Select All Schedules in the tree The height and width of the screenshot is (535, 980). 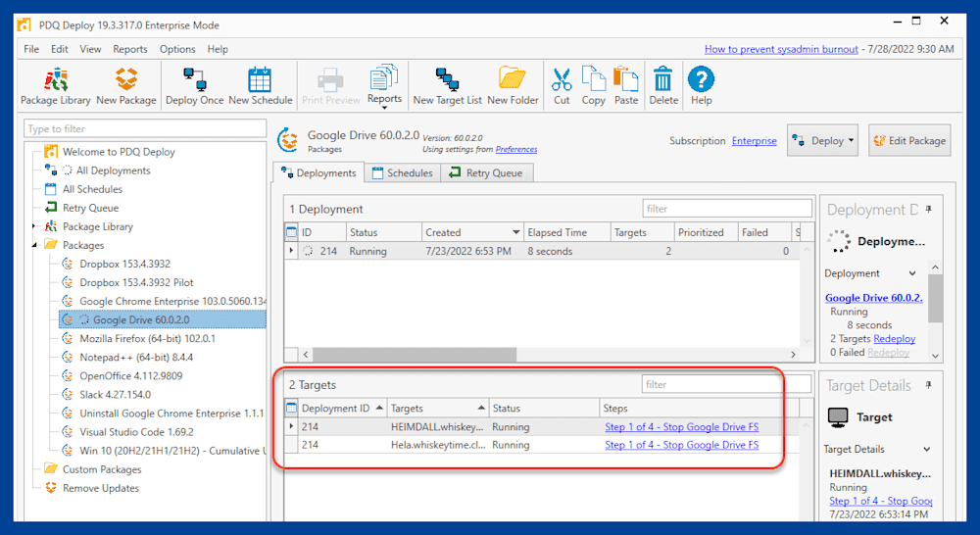[x=92, y=189]
